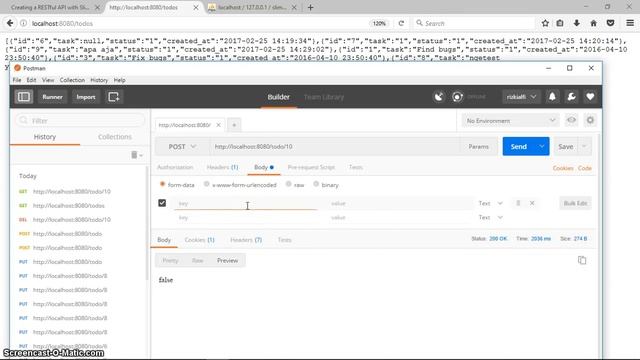Click the sync status icon in Postman header
Image resolution: width=640 pixels, height=360 pixels.
(458, 97)
